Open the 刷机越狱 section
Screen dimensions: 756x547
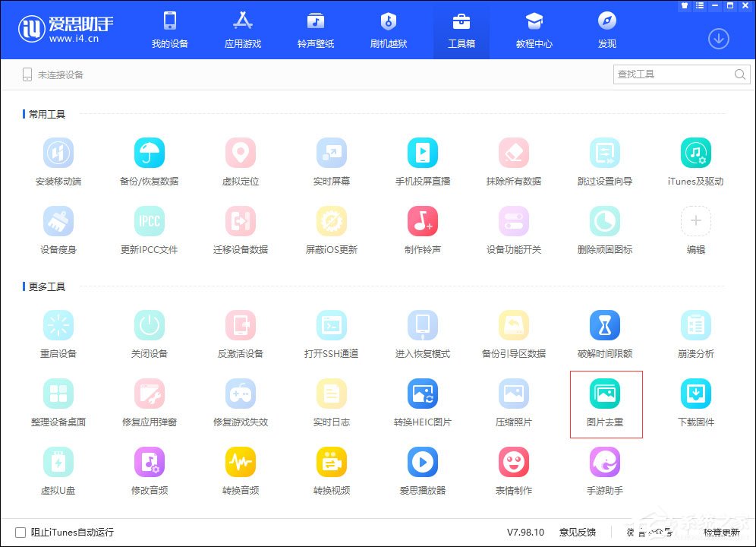389,30
